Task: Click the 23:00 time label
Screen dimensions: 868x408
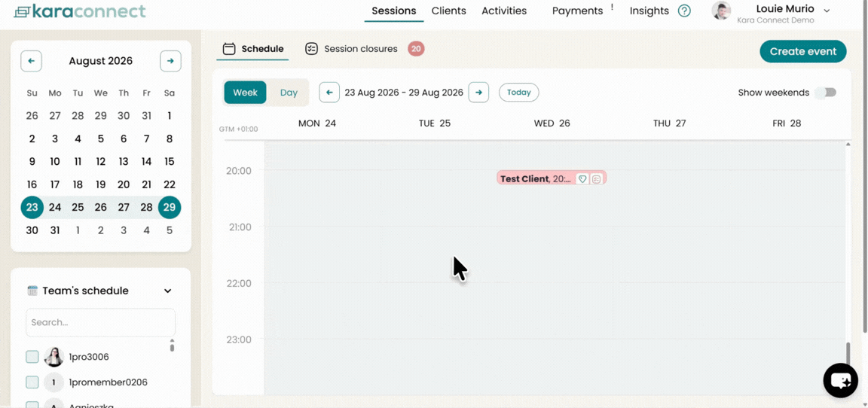Action: (x=239, y=339)
